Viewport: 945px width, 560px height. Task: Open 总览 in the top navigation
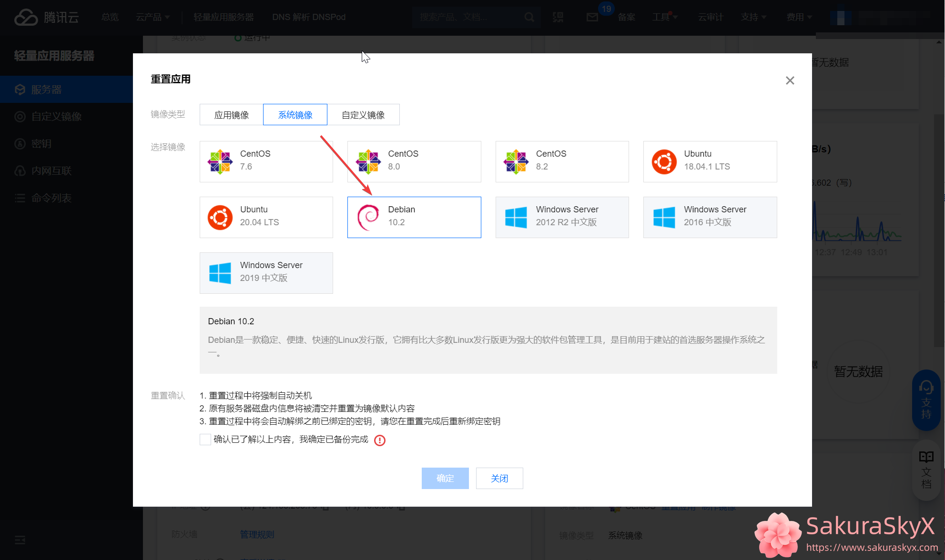pos(110,17)
